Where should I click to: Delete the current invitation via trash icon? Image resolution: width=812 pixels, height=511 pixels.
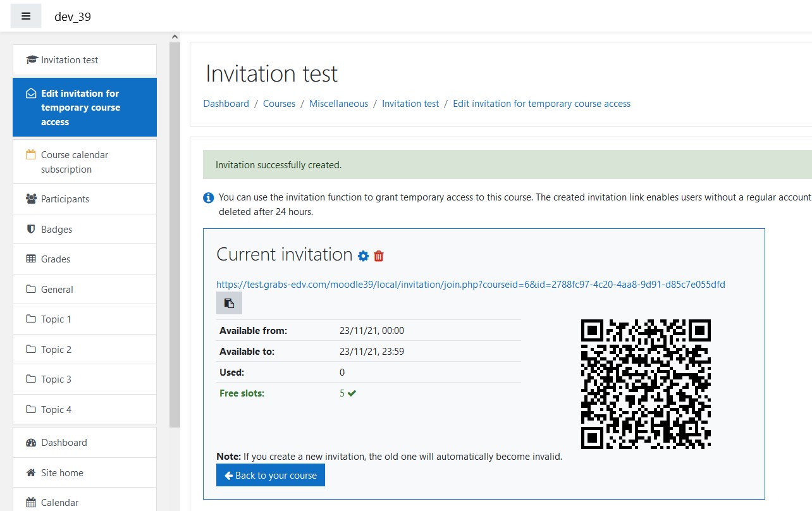pos(379,255)
